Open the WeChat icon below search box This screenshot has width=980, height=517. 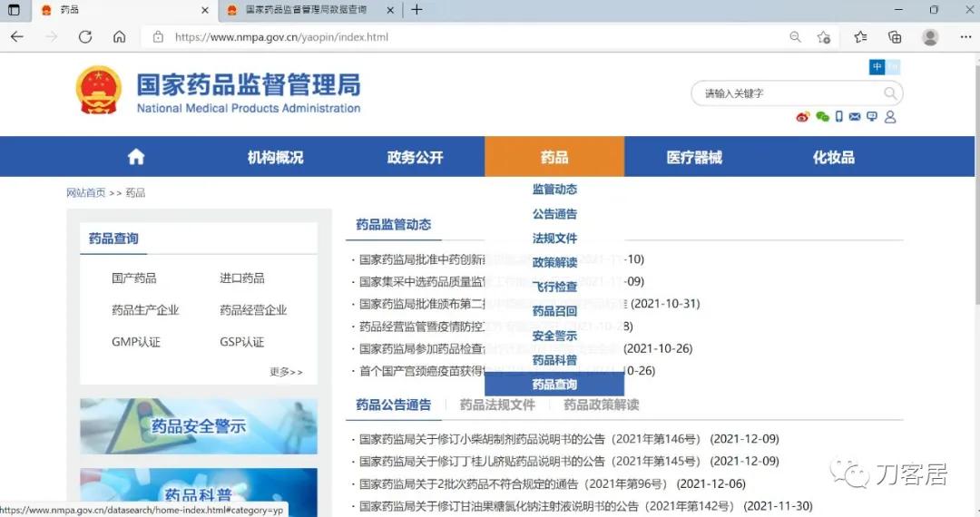coord(822,117)
